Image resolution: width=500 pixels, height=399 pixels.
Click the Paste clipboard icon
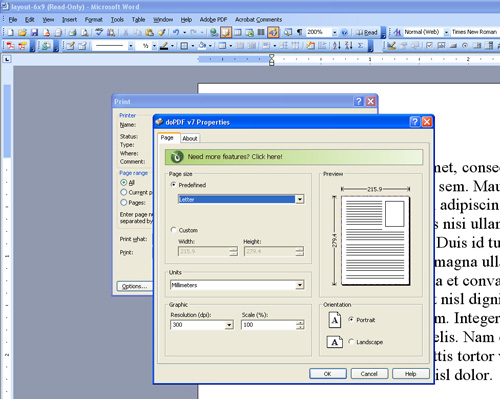(150, 32)
